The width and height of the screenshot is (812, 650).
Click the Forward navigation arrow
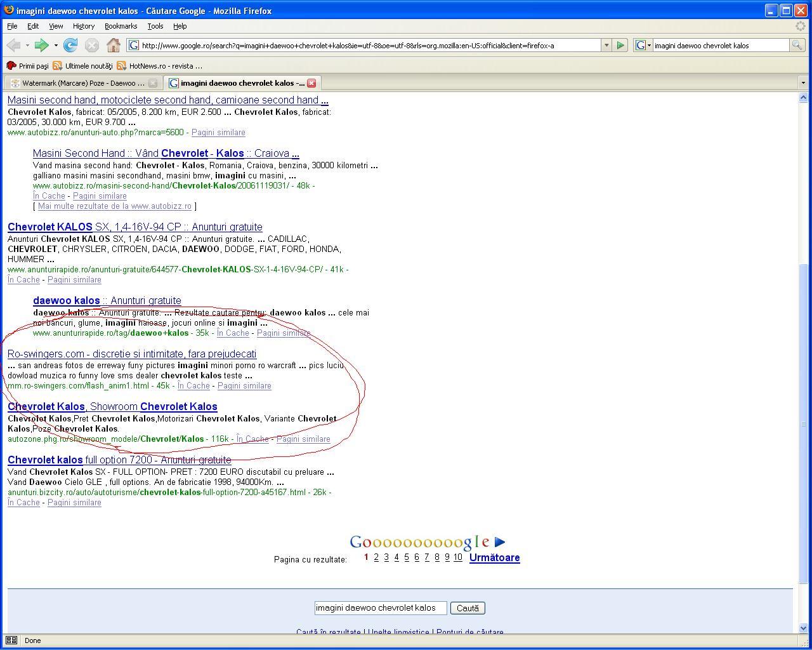[42, 45]
